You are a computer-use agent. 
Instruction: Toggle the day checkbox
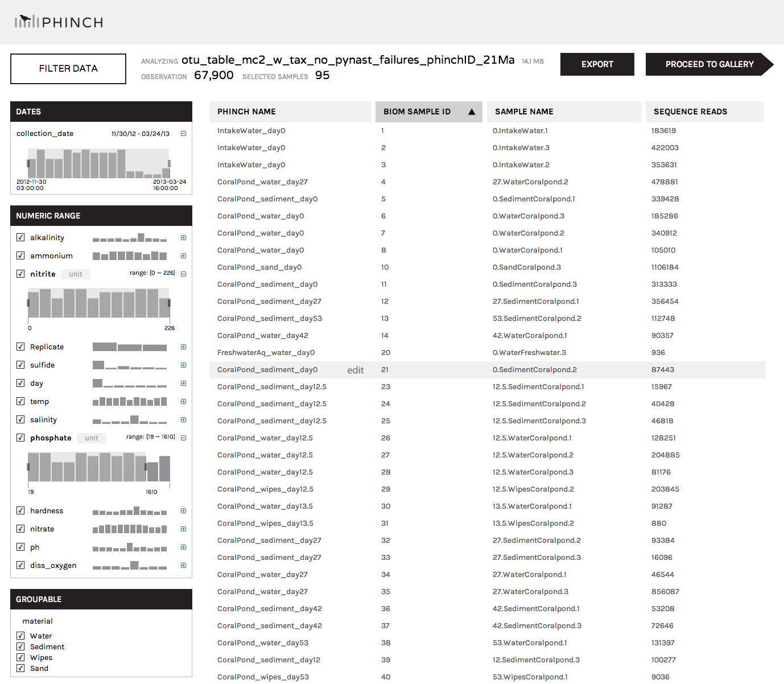[x=20, y=383]
